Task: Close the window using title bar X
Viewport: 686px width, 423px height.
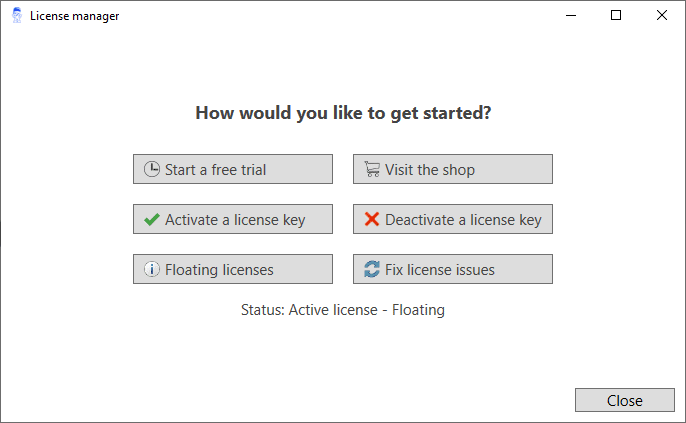Action: tap(662, 15)
